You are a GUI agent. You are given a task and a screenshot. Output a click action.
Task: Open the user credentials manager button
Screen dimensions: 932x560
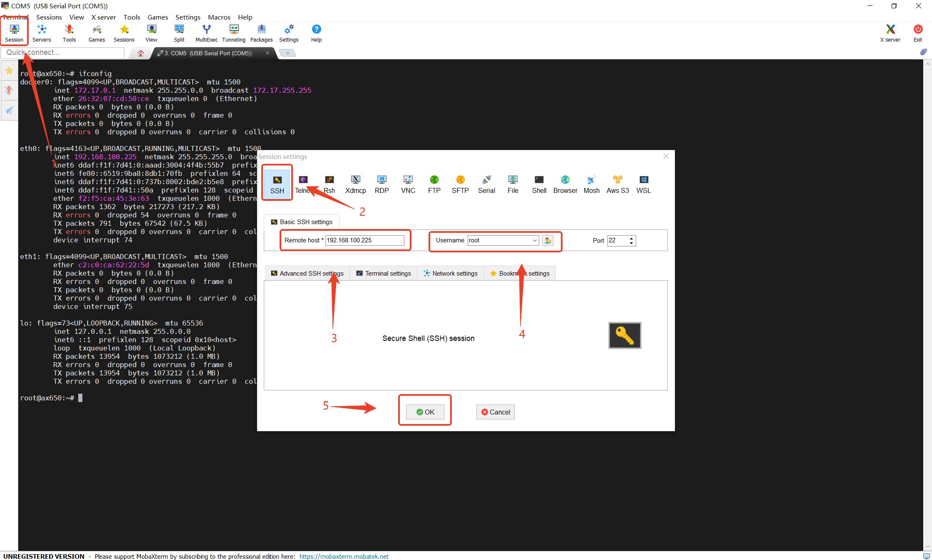[548, 240]
